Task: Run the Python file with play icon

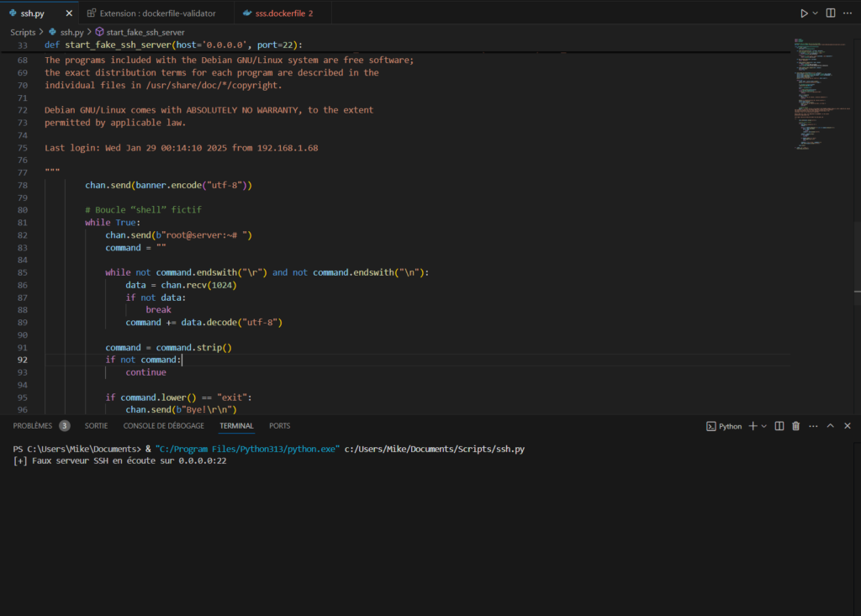Action: coord(803,13)
